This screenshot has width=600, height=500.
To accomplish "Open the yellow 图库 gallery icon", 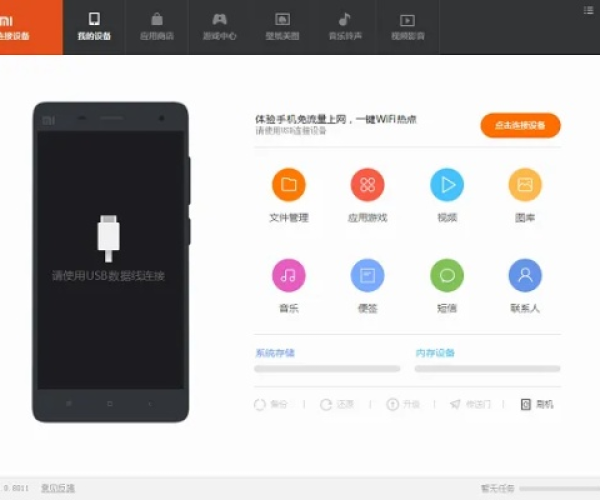I will 525,185.
